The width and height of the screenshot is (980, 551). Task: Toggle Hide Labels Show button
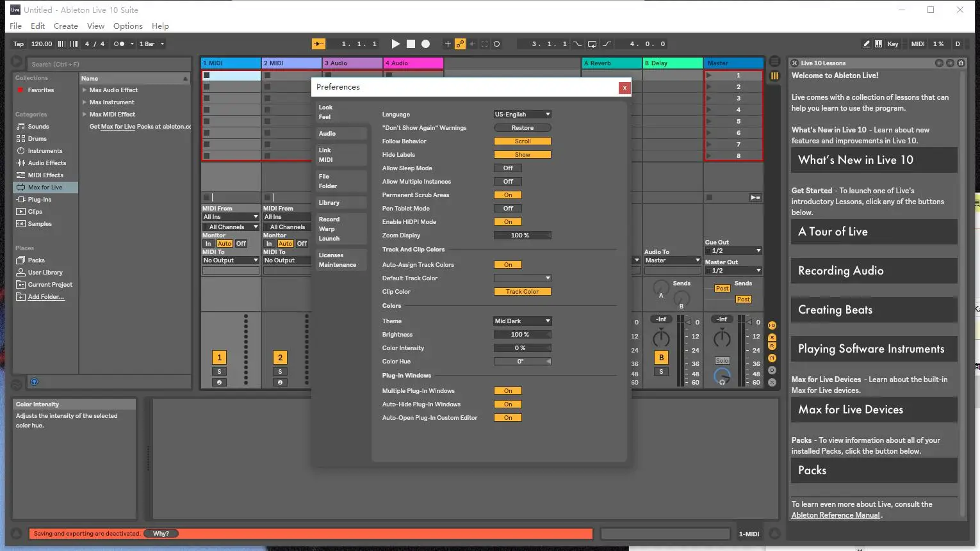pos(522,154)
